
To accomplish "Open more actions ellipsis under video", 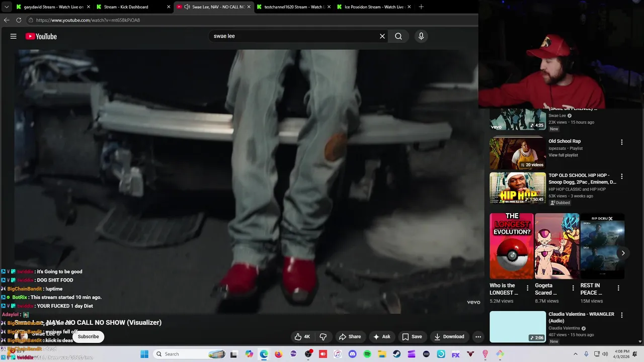I will click(x=478, y=337).
